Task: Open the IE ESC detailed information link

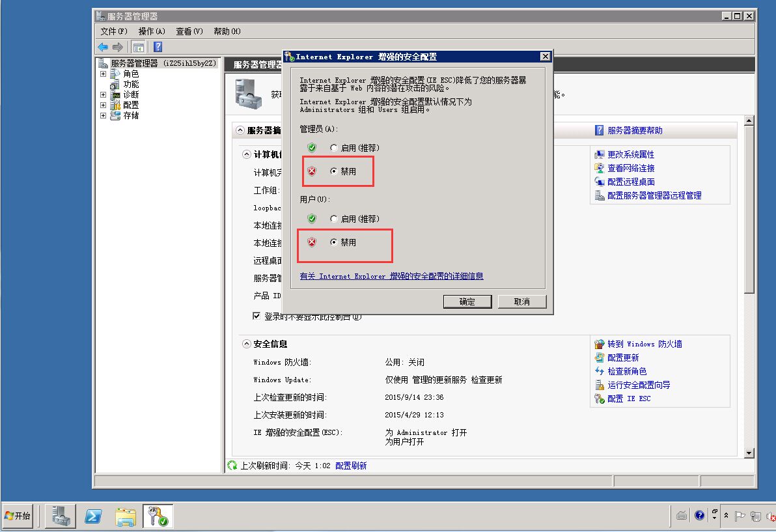Action: [x=391, y=276]
